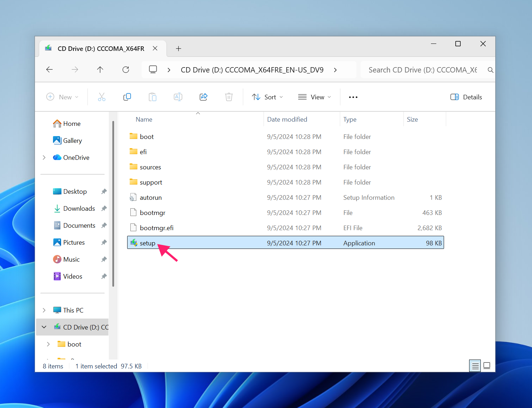Click the search CD Drive input field

point(423,70)
